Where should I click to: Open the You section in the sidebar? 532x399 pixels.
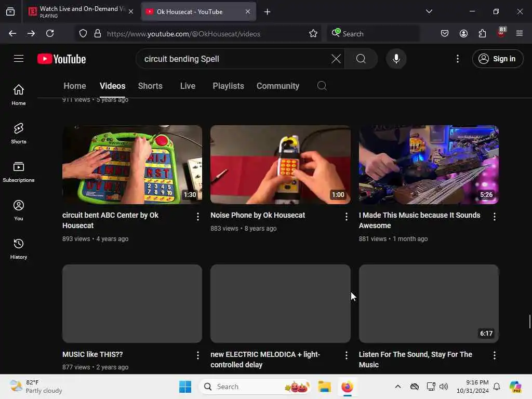point(19,210)
